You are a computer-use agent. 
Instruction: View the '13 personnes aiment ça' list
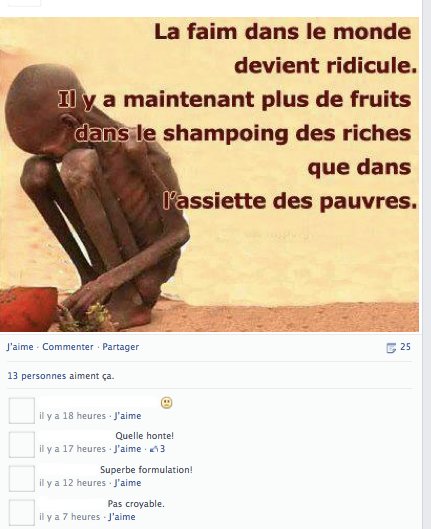click(x=61, y=376)
